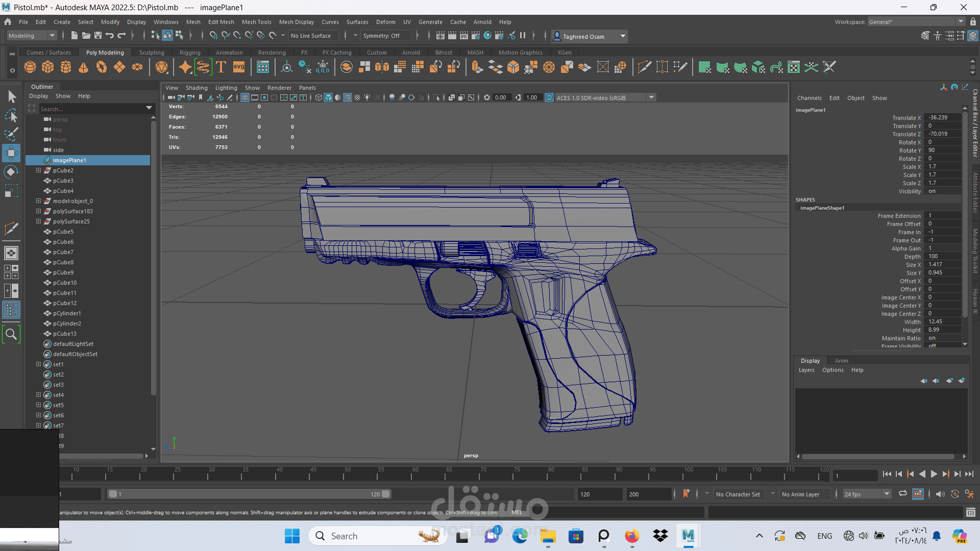Switch to the Sculpting shelf tab
Image resolution: width=980 pixels, height=551 pixels.
[x=152, y=53]
